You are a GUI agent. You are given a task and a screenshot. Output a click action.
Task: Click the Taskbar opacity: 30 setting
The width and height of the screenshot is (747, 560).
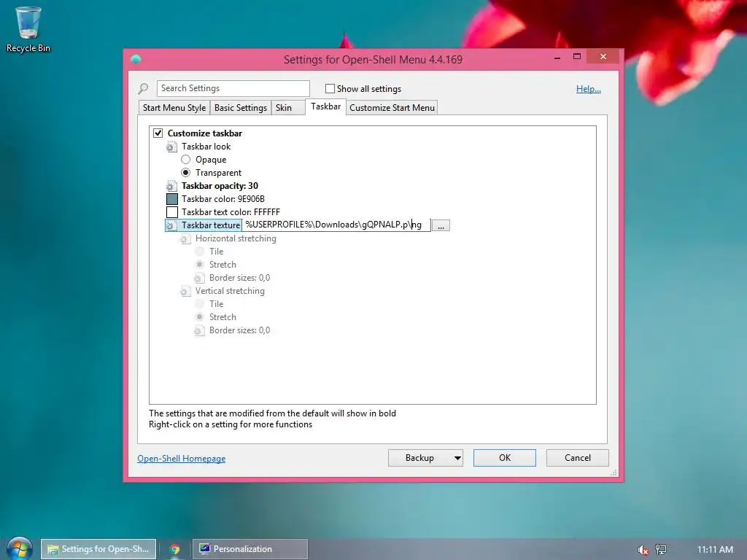click(220, 186)
